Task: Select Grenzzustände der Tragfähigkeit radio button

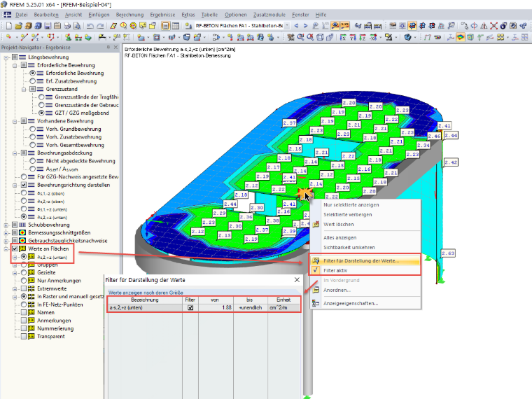Action: [x=41, y=97]
